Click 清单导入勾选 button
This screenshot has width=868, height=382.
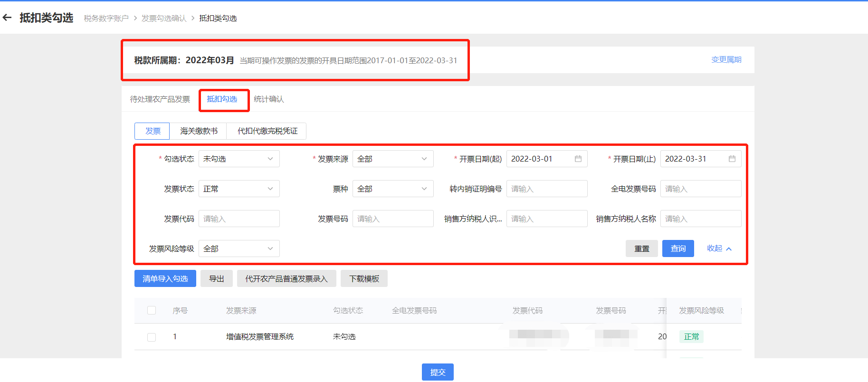(x=165, y=278)
